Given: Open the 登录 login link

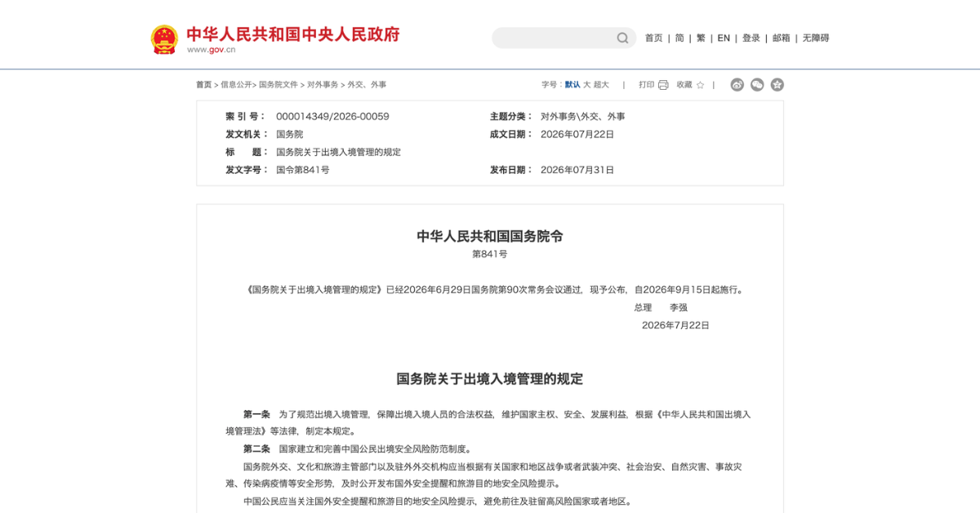Looking at the screenshot, I should [751, 38].
